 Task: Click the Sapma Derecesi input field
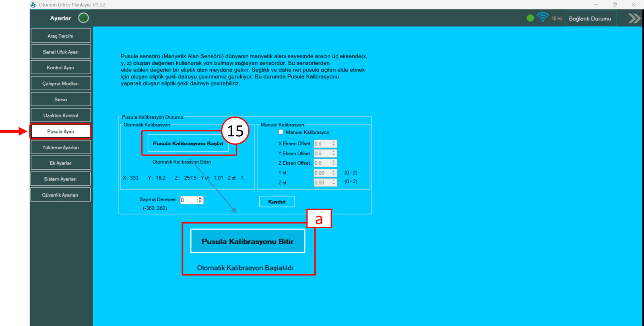(x=188, y=200)
